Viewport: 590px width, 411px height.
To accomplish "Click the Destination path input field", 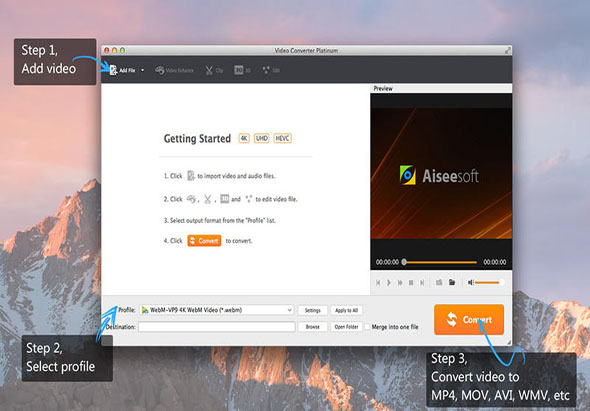I will tap(217, 327).
